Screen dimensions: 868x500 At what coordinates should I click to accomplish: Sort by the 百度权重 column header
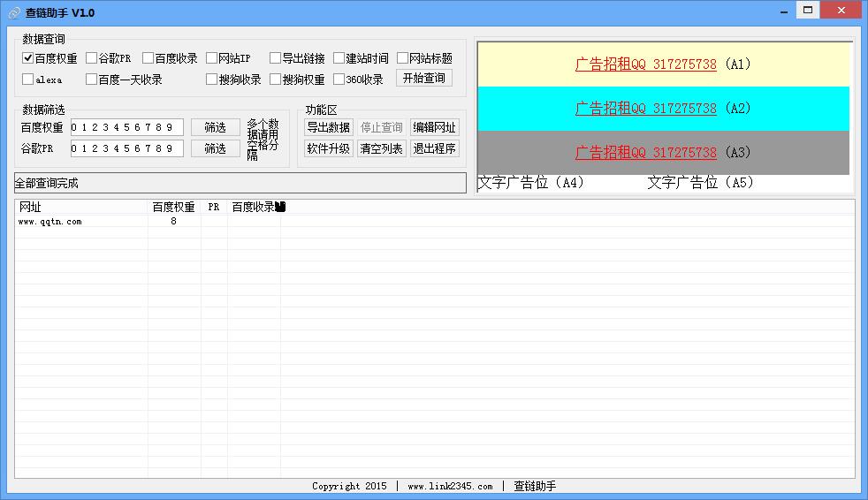tap(173, 208)
